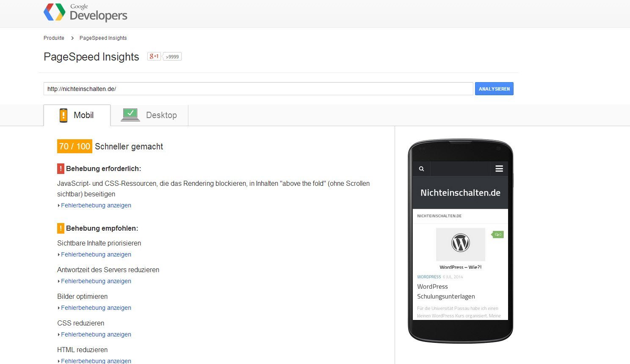Screen dimensions: 630x364
Task: Click the WORDPRESS category label in preview
Action: point(429,277)
